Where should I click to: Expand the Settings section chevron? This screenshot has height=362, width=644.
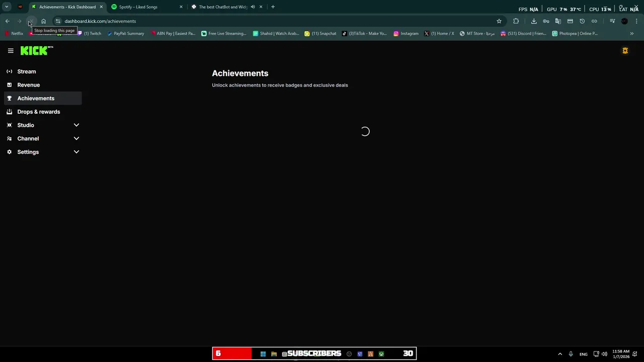click(x=76, y=152)
